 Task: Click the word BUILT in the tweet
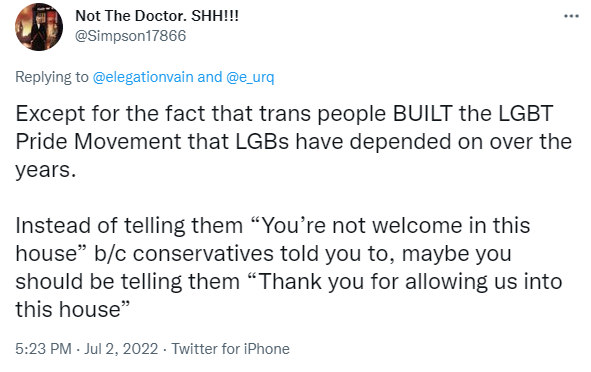point(423,113)
